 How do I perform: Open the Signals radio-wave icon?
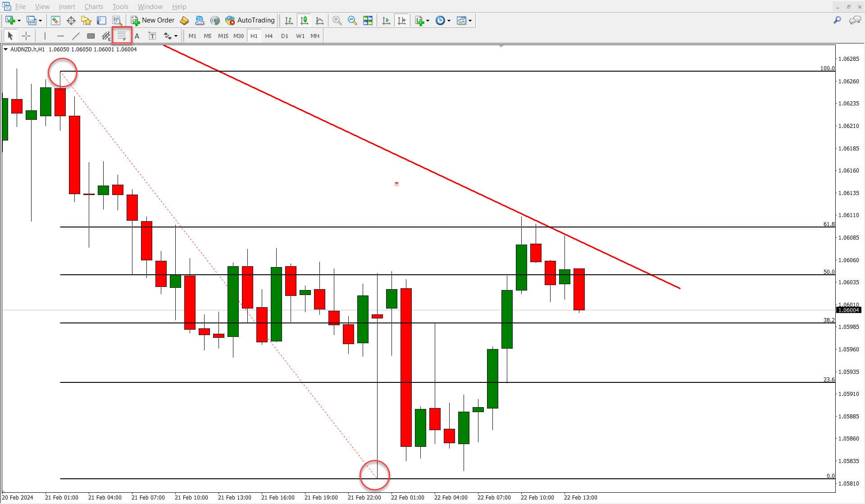(x=215, y=20)
